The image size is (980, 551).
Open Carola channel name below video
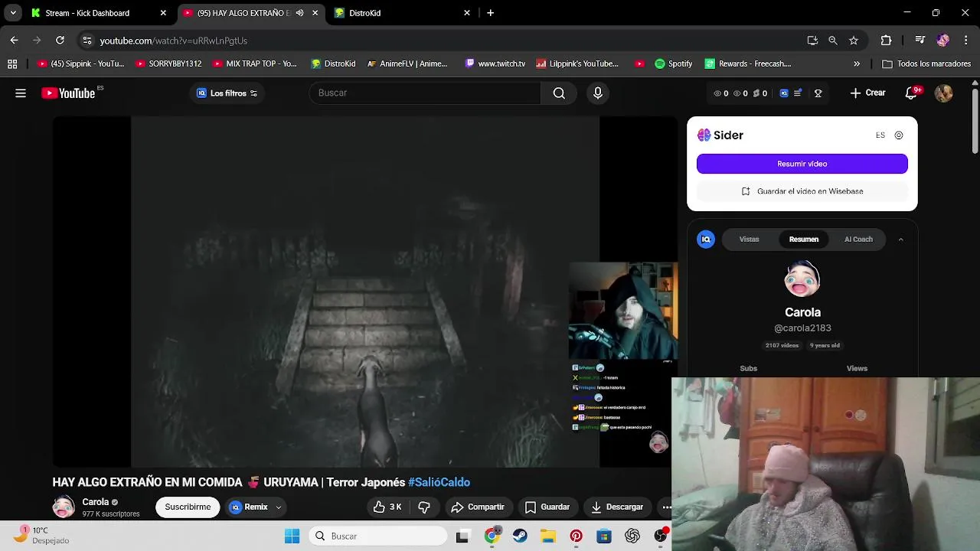click(x=96, y=502)
